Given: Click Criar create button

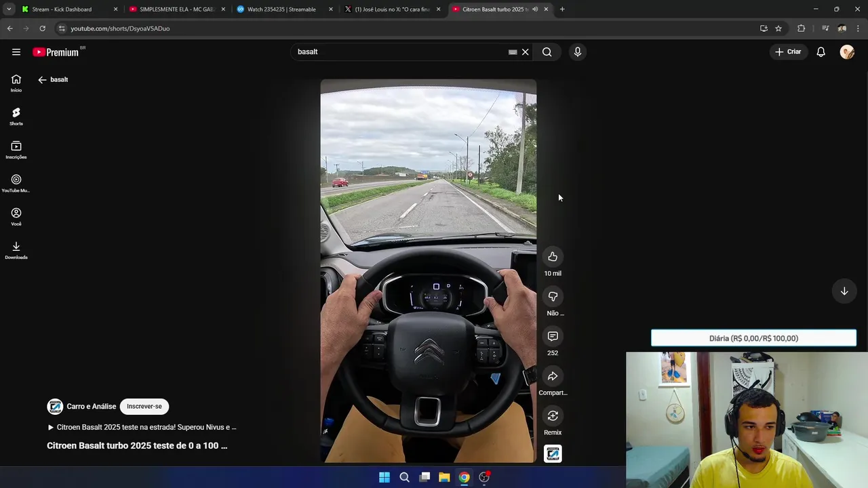Looking at the screenshot, I should 788,52.
